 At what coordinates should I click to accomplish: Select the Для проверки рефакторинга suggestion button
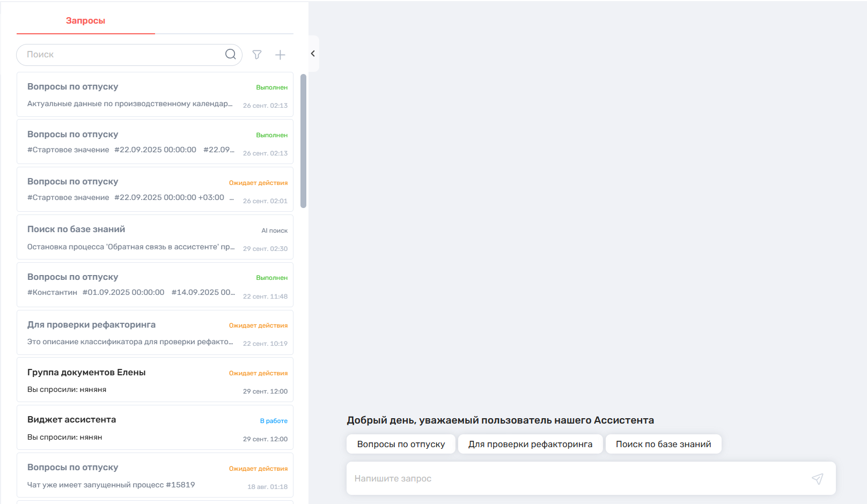point(530,444)
